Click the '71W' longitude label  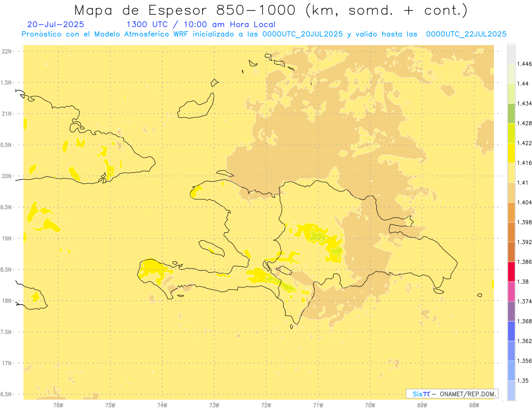click(318, 405)
